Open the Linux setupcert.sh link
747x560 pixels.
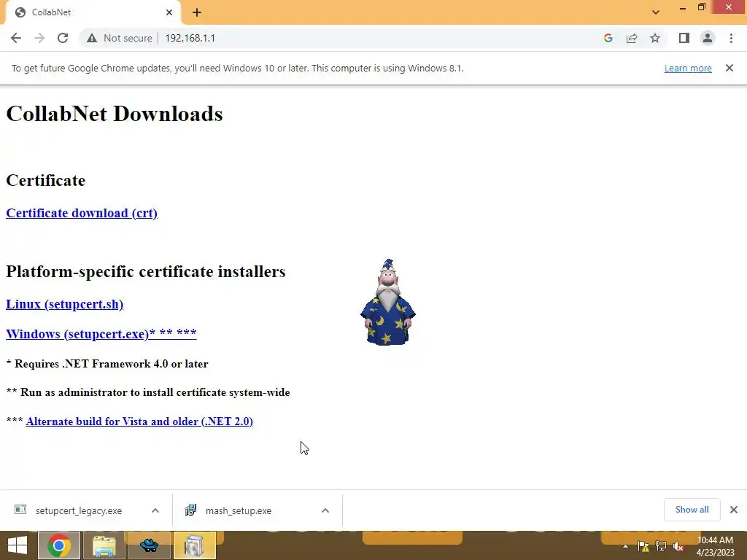(64, 304)
